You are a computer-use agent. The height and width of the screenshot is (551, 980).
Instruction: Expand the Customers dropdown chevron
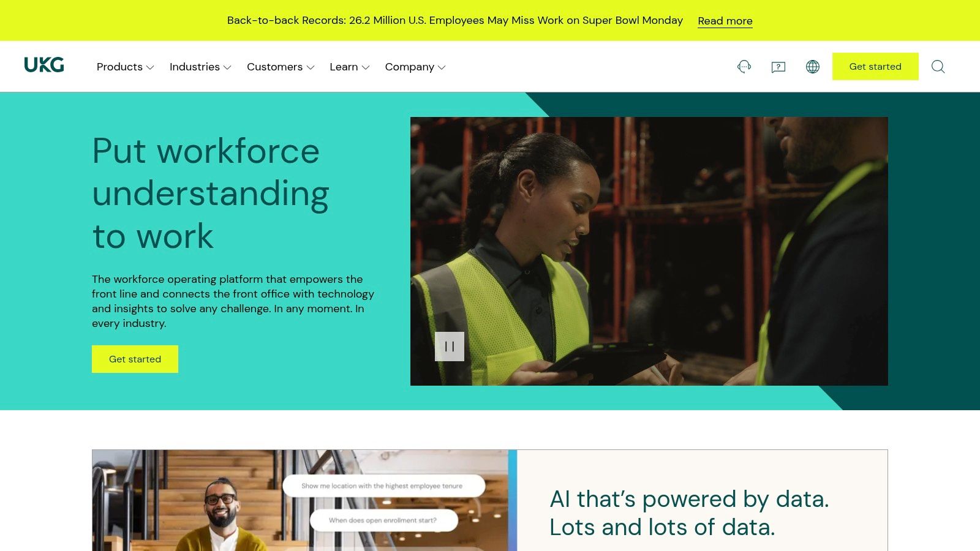[311, 67]
